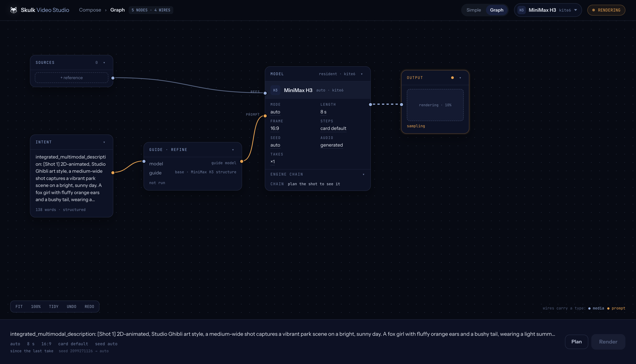Open the rendering 10% preview thumbnail

pyautogui.click(x=435, y=105)
